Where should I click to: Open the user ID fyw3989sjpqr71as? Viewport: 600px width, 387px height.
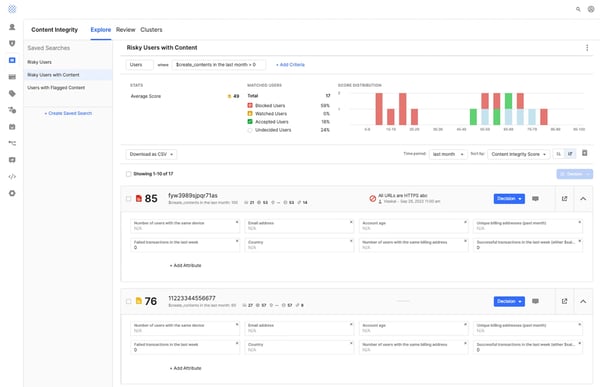[193, 196]
